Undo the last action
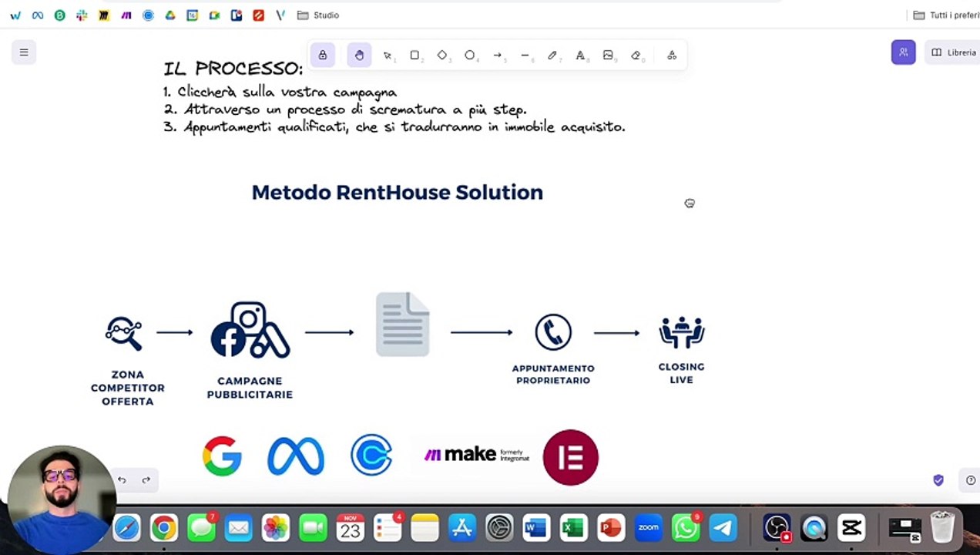The height and width of the screenshot is (555, 980). click(122, 480)
